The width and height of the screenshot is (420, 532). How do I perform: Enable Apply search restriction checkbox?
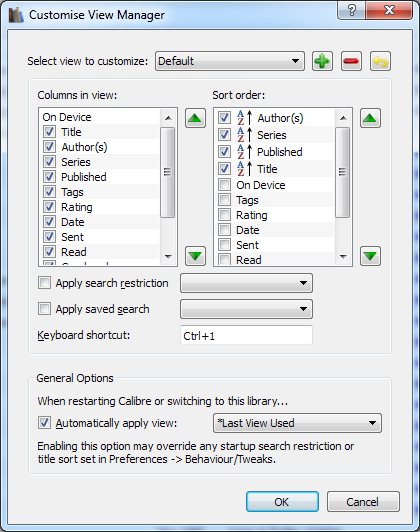(44, 283)
